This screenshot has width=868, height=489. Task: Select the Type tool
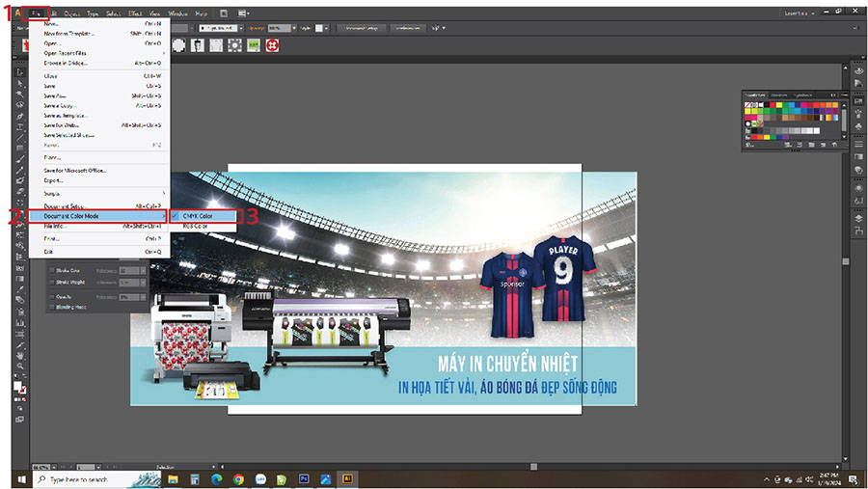click(20, 127)
